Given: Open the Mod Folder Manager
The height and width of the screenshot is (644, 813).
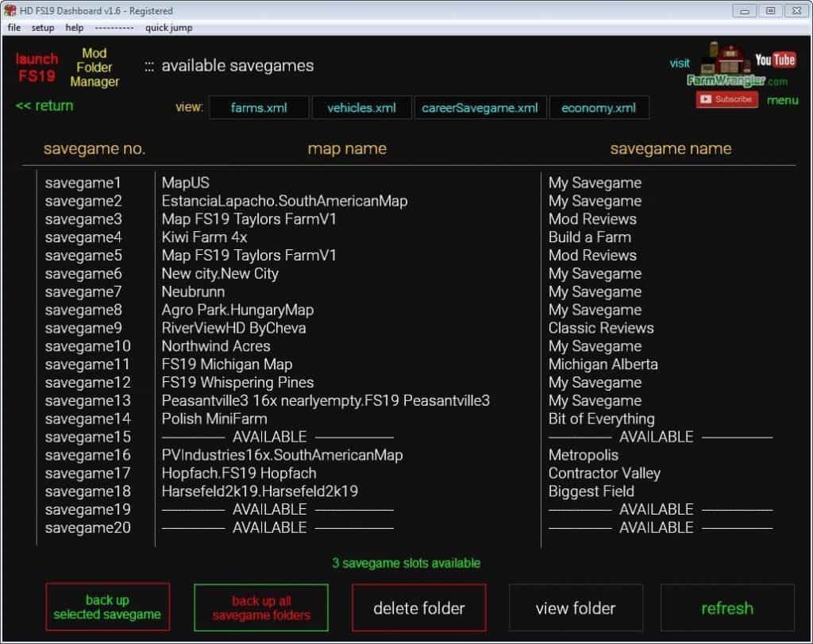Looking at the screenshot, I should [x=94, y=67].
